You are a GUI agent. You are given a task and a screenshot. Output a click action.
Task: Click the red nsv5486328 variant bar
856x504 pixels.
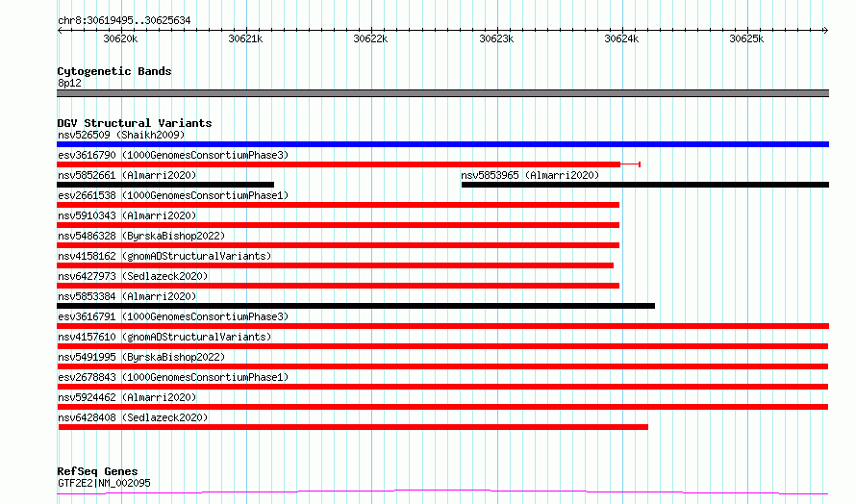[x=338, y=245]
